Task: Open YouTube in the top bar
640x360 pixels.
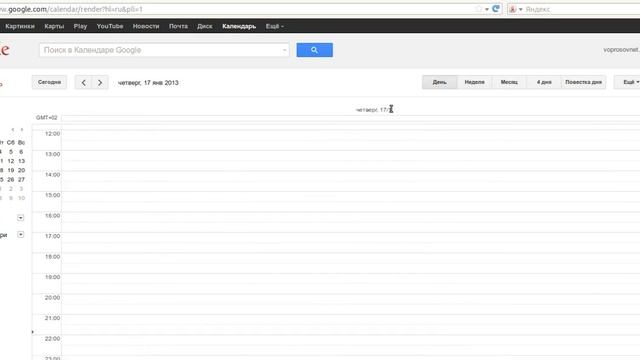Action: point(110,26)
